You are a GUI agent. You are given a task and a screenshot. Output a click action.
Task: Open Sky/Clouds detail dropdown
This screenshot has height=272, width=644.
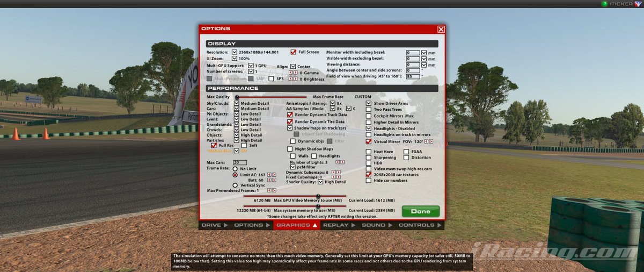[236, 103]
